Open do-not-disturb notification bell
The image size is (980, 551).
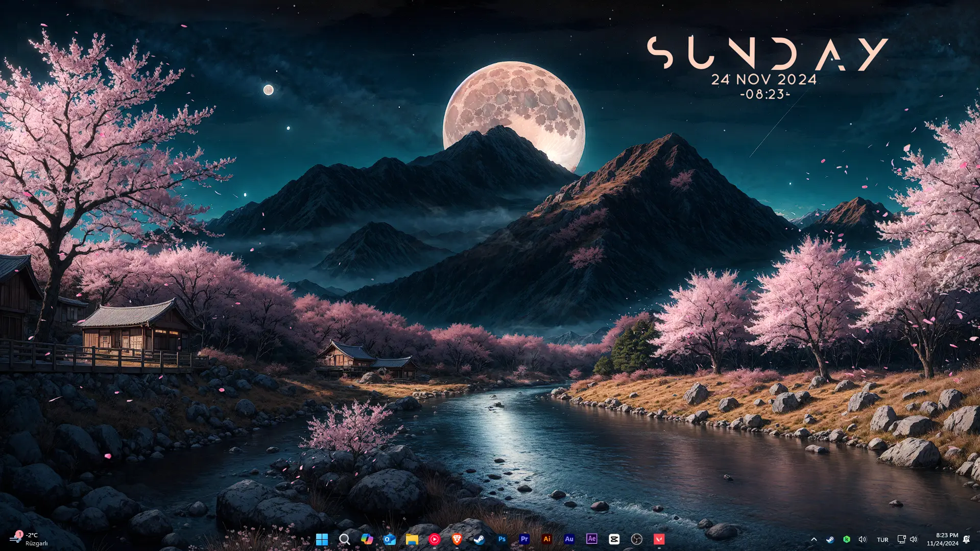click(966, 539)
